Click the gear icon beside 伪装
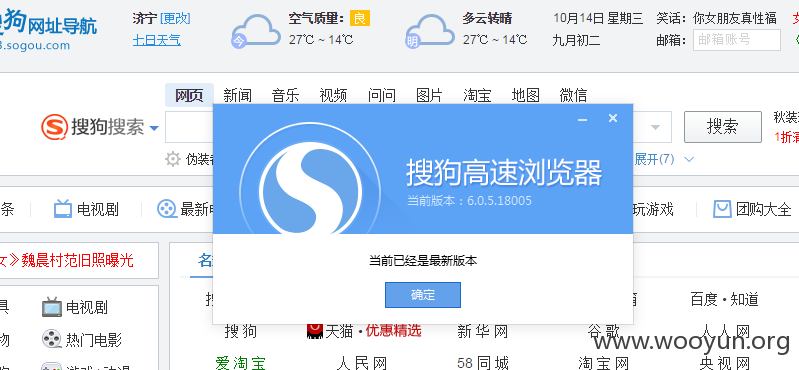 (x=173, y=160)
